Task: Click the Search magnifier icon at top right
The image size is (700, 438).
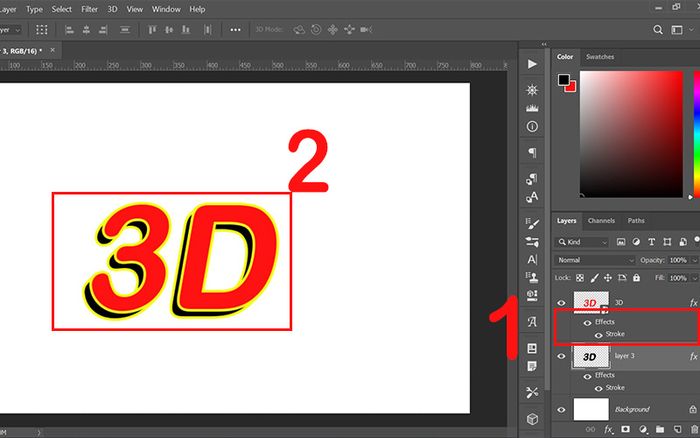Action: point(658,29)
